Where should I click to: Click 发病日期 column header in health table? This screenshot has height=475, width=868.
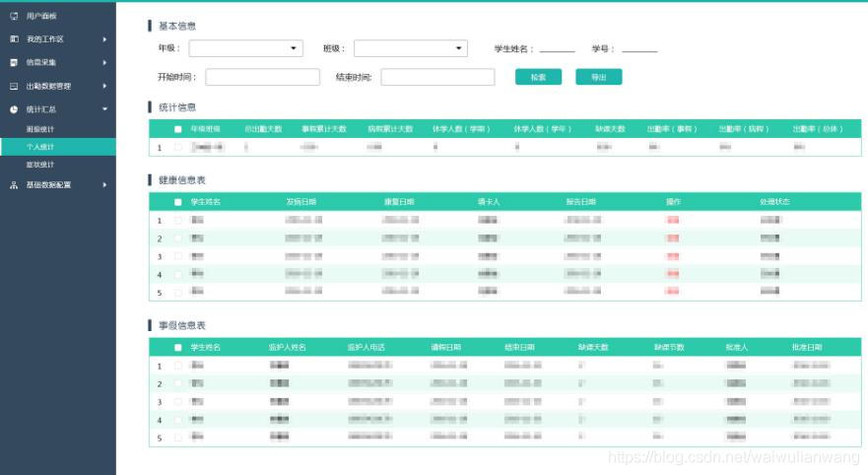301,203
